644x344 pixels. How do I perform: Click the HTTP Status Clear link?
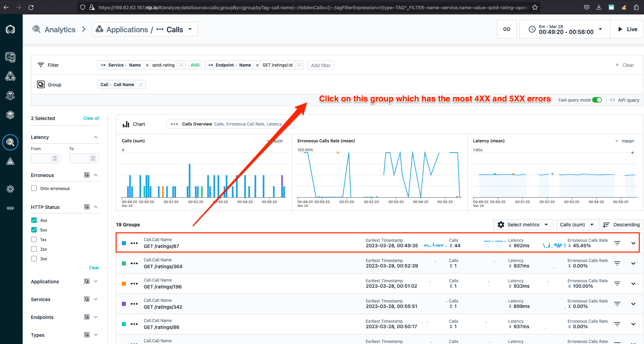(94, 268)
